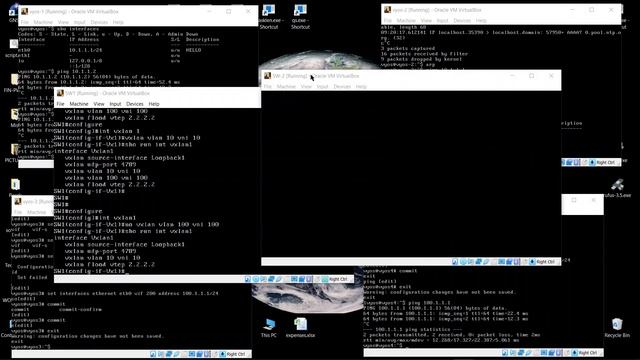Click shared folders icon in SW-2 status bar
The width and height of the screenshot is (640, 360).
point(494,262)
